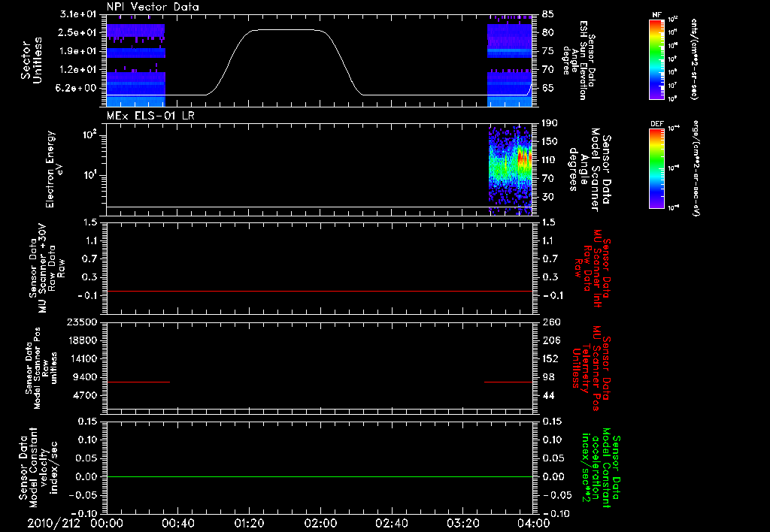Click the "04:00" time axis label
Image resolution: width=770 pixels, height=532 pixels.
tap(534, 523)
